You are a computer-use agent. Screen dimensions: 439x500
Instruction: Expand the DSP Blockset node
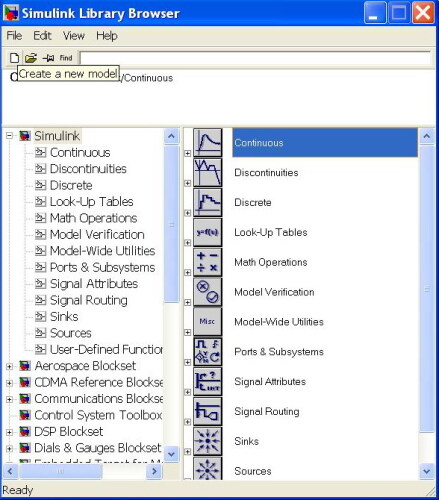click(9, 432)
